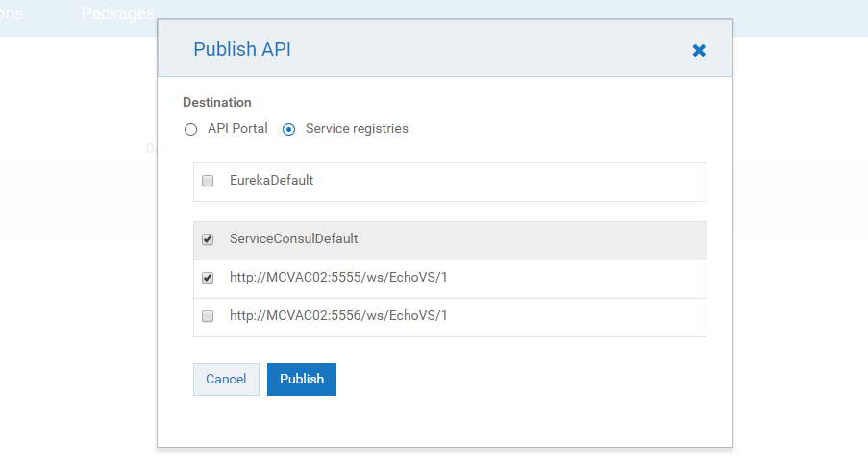Click the http://MCVAC02:5555/ws/EchoVS/1 endpoint text

click(338, 278)
